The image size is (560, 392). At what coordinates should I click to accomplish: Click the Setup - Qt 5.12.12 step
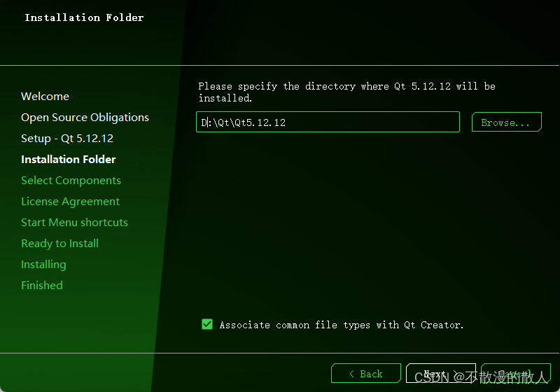coord(67,139)
